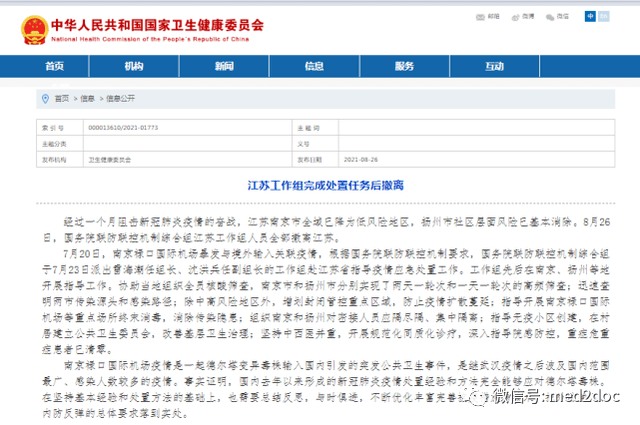This screenshot has height=425, width=640.
Task: Click the location pin icon in breadcrumb
Action: (x=45, y=99)
